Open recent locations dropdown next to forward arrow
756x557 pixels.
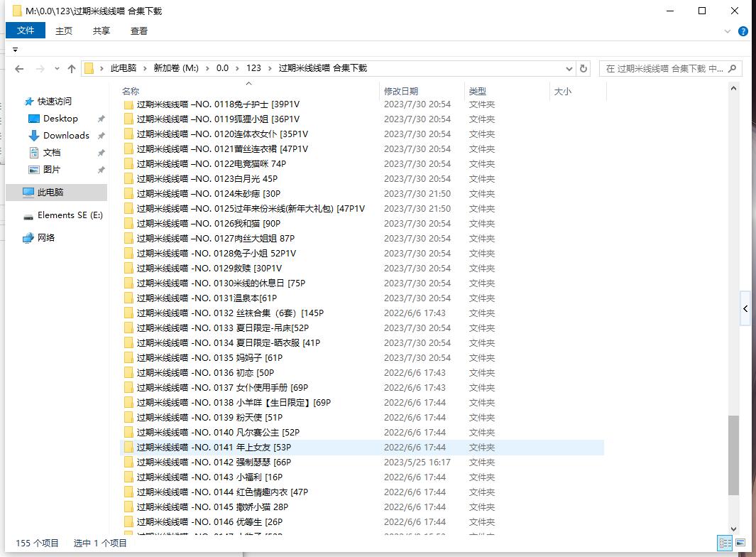tap(57, 68)
